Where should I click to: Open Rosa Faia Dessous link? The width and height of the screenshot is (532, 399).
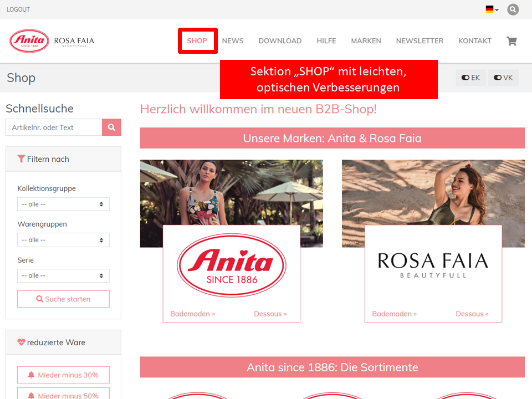tap(472, 314)
